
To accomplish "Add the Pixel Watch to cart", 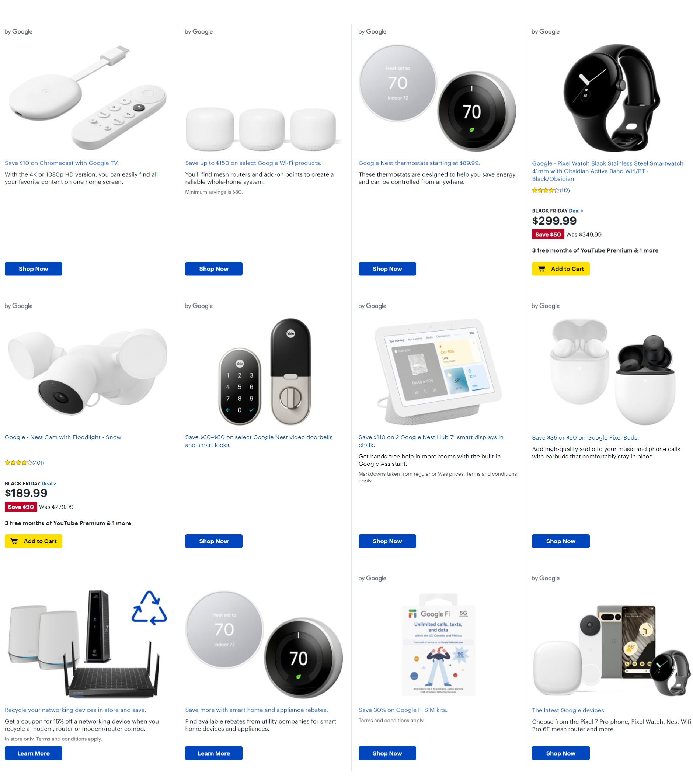I will [x=560, y=269].
